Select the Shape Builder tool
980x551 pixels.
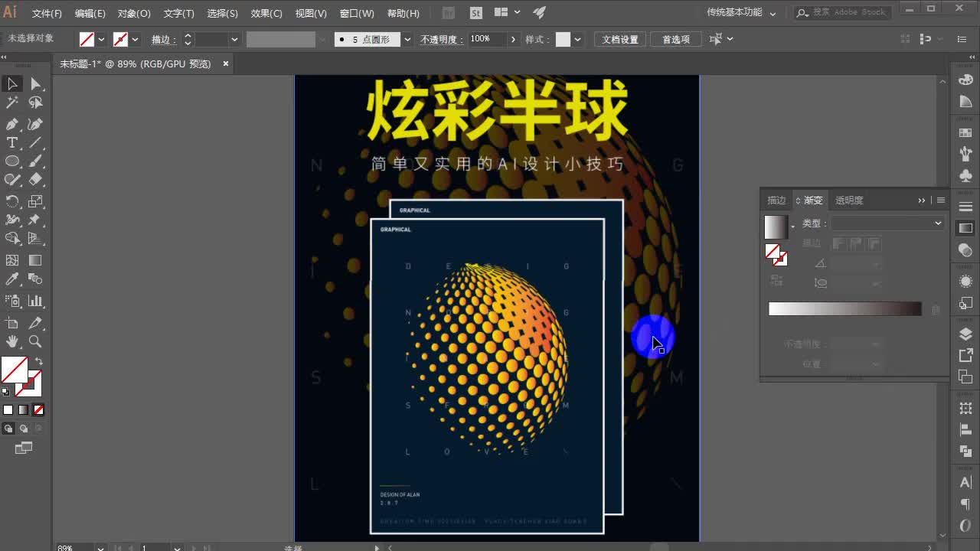coord(12,239)
